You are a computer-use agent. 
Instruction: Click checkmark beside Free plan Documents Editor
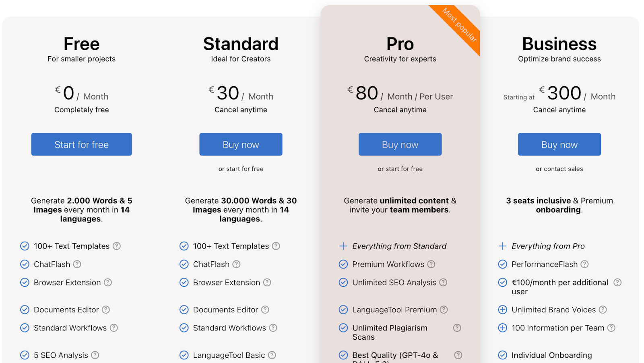[x=25, y=310]
